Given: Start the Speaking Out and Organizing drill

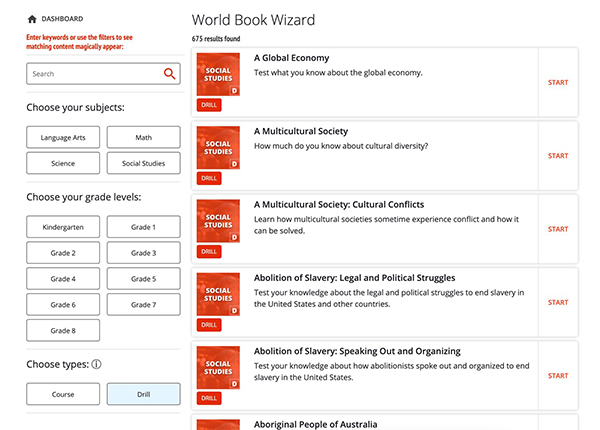Looking at the screenshot, I should coord(558,376).
